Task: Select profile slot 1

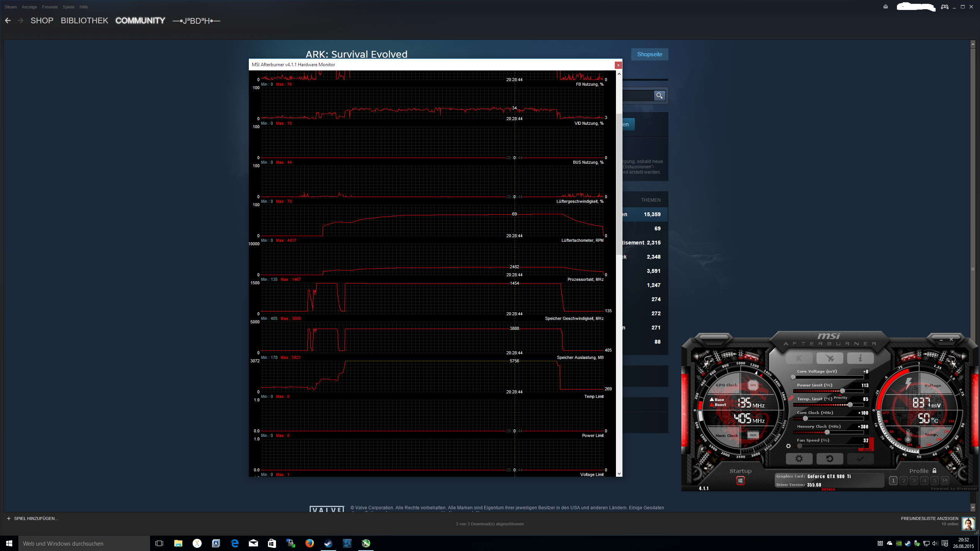Action: pos(893,481)
